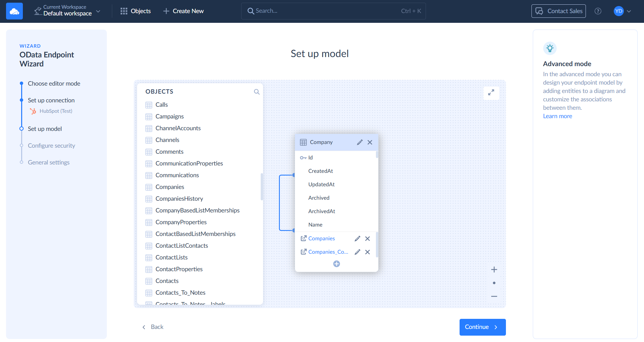Click the key icon beside the Id field

pyautogui.click(x=303, y=157)
